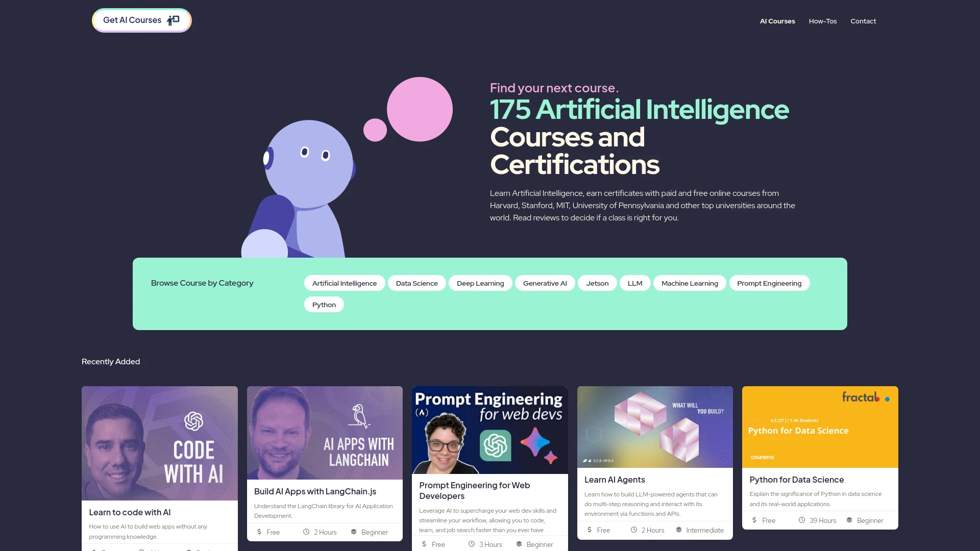Toggle the Jetson category filter tag
Screen dimensions: 980x551
point(597,283)
